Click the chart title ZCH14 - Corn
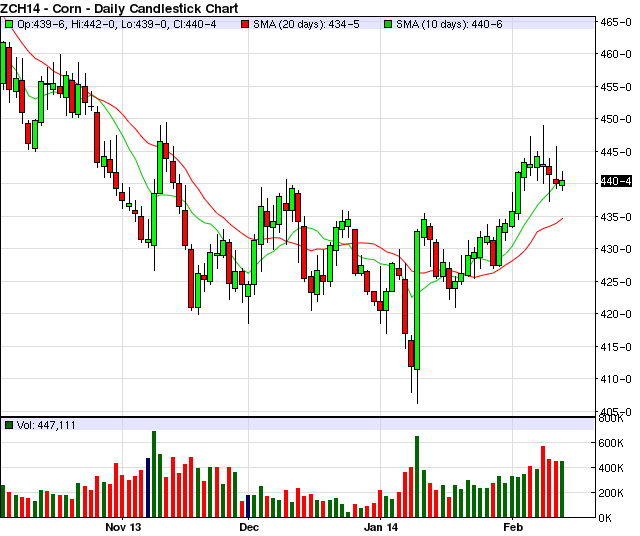Image resolution: width=640 pixels, height=536 pixels. click(120, 8)
